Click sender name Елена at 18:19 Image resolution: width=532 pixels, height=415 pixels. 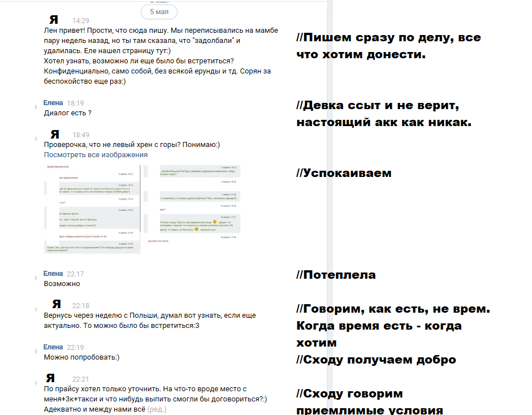pyautogui.click(x=53, y=103)
